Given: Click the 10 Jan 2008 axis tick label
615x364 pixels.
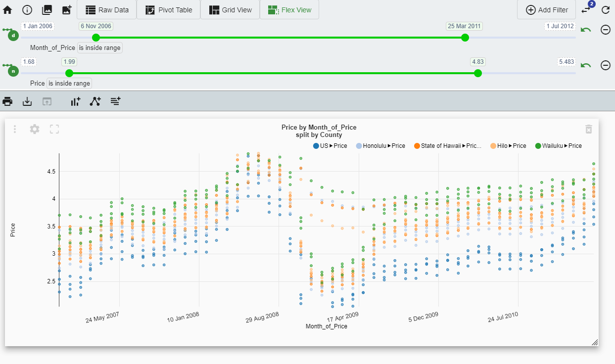Looking at the screenshot, I should [183, 317].
